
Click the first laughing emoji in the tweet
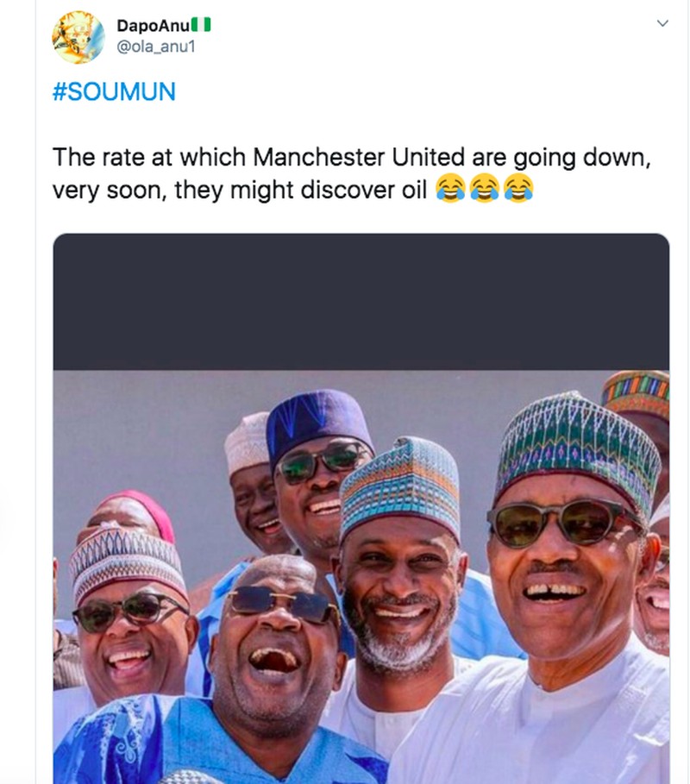click(x=448, y=187)
